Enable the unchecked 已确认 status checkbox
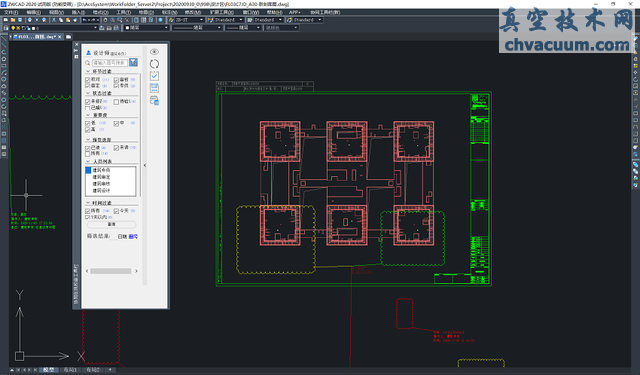This screenshot has height=375, width=640. pyautogui.click(x=87, y=108)
